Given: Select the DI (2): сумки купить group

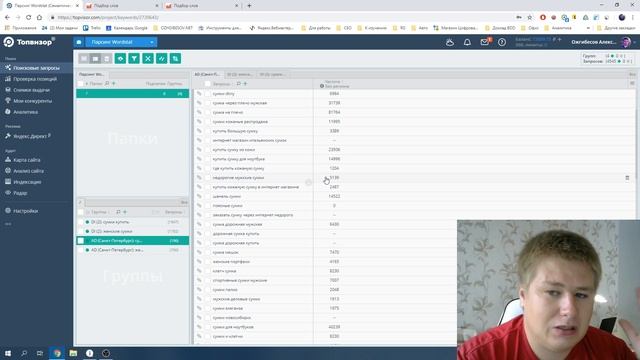Looking at the screenshot, I should [x=133, y=222].
